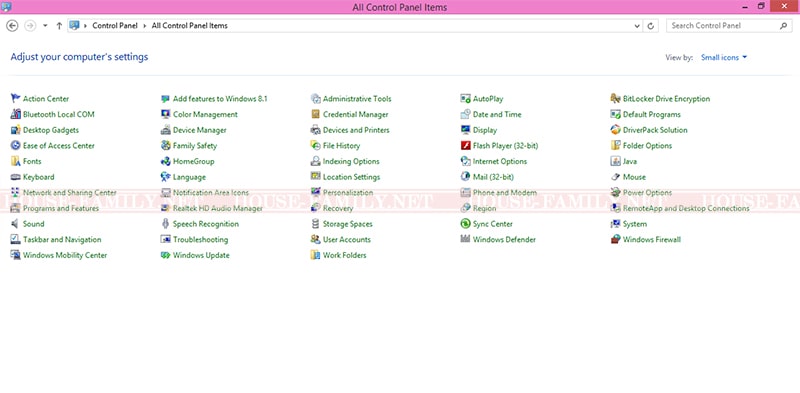800x393 pixels.
Task: Click the Family Safety icon
Action: click(165, 145)
